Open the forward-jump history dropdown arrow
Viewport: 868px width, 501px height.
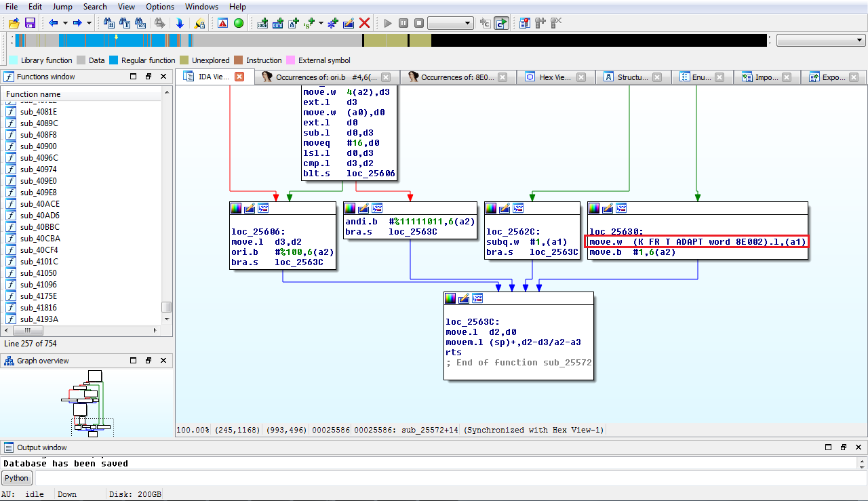coord(90,23)
